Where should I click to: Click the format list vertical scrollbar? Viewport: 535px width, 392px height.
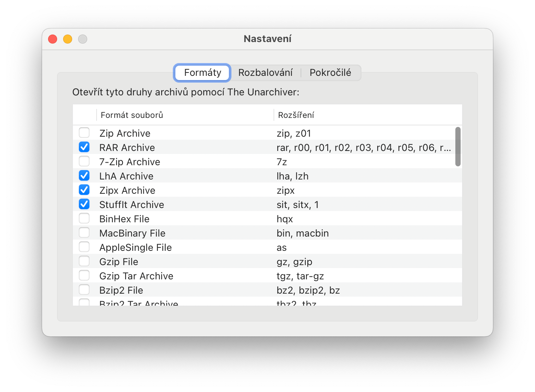[x=458, y=146]
